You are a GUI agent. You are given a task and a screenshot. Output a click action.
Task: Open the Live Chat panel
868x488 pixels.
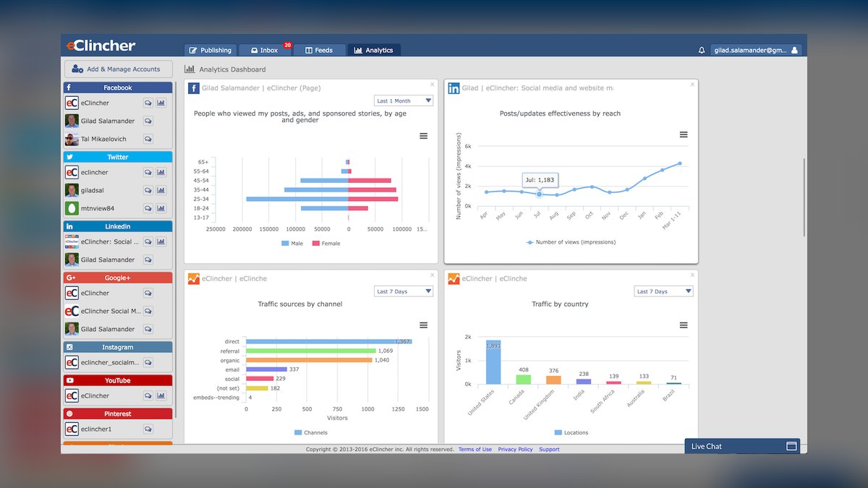click(742, 446)
